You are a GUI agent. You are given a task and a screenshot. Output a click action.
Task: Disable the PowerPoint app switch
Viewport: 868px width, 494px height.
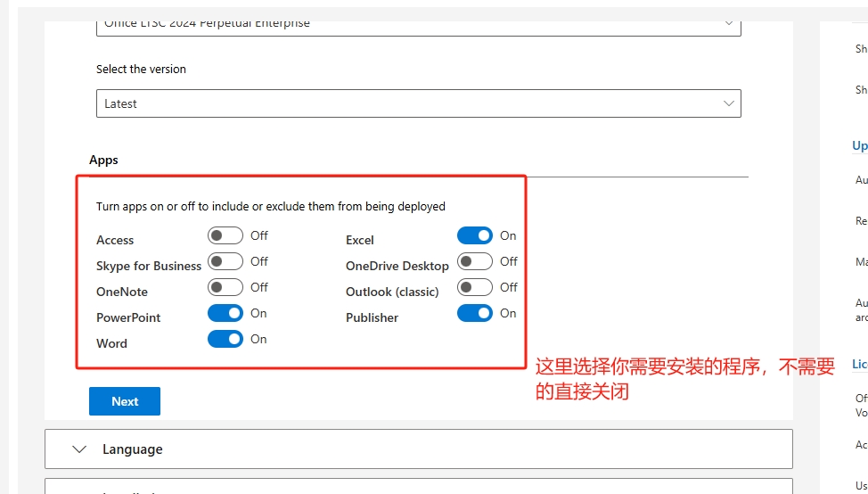point(225,313)
